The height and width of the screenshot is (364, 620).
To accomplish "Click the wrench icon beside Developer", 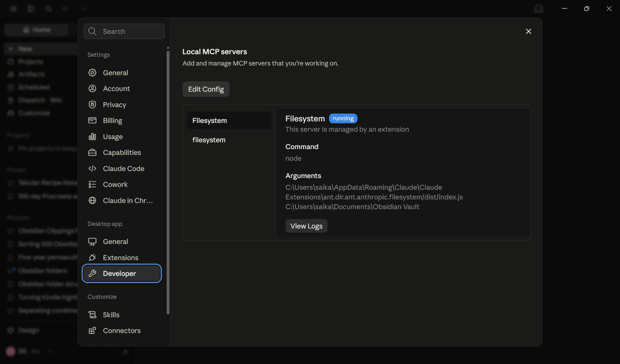I will coord(92,273).
